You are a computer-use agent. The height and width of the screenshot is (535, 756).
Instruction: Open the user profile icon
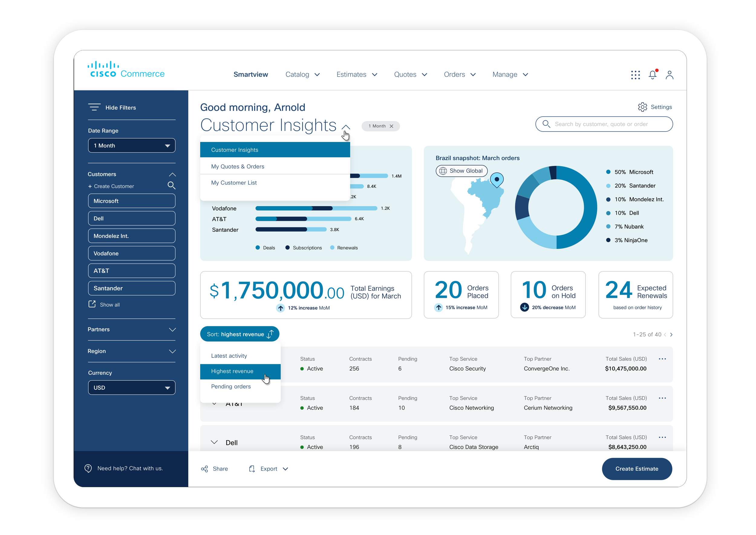[670, 75]
